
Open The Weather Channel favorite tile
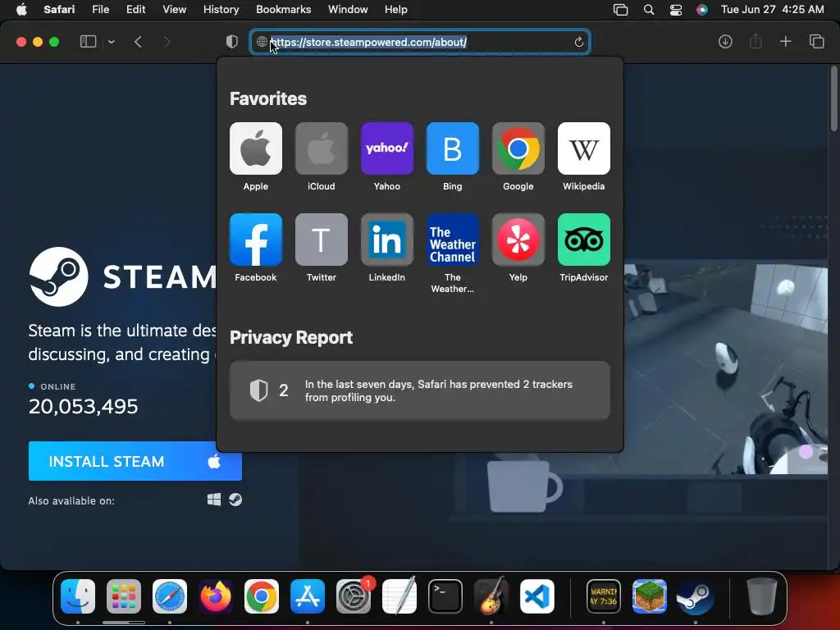coord(453,240)
